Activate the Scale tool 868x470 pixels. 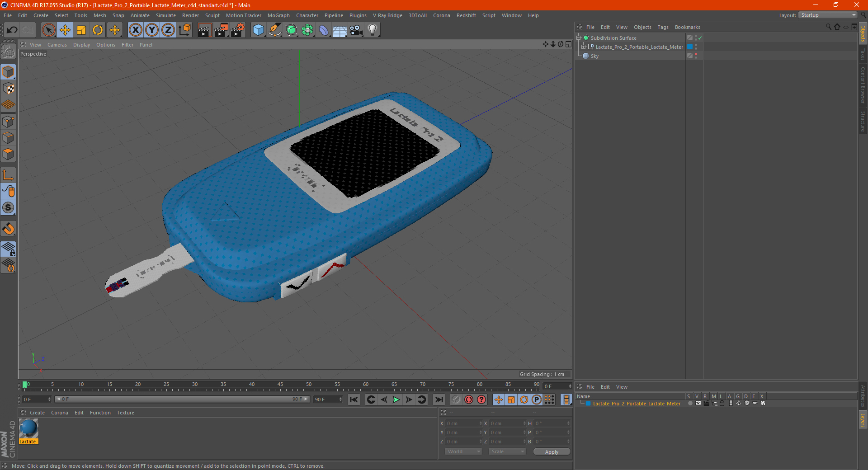coord(81,30)
